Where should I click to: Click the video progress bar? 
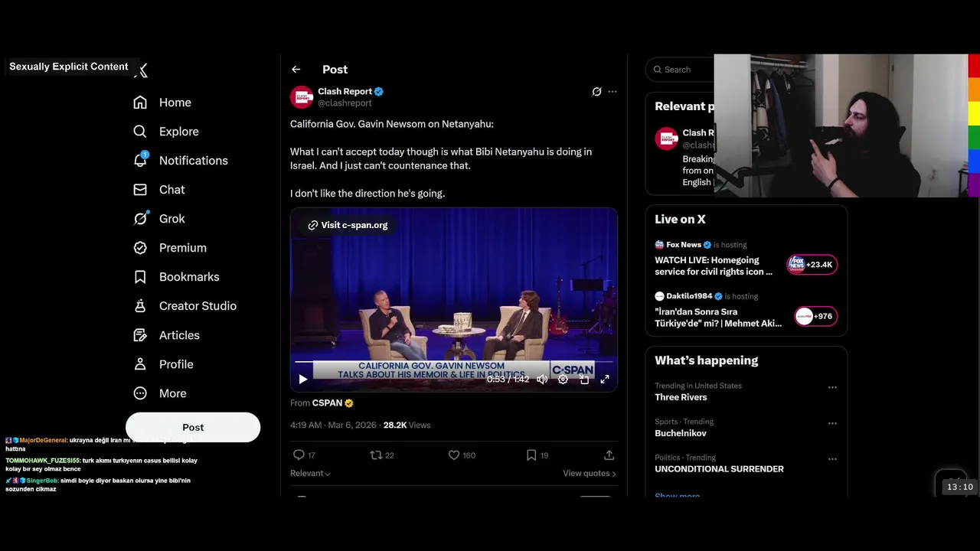(453, 361)
